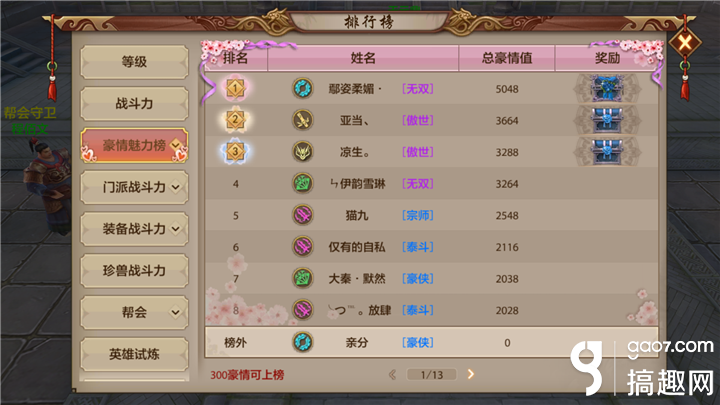Screen dimensions: 720x405
Task: Open the 等级 ranking tab
Action: click(134, 62)
